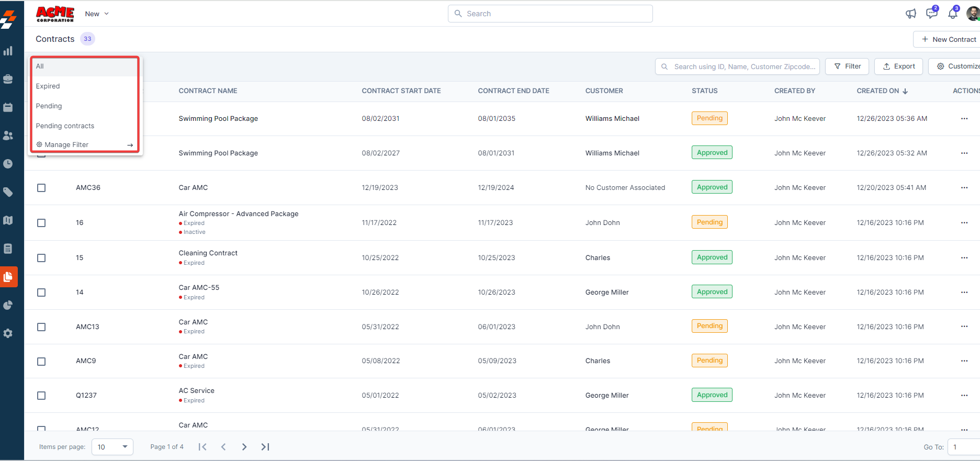
Task: Click the contract search by ID field
Action: pos(738,66)
